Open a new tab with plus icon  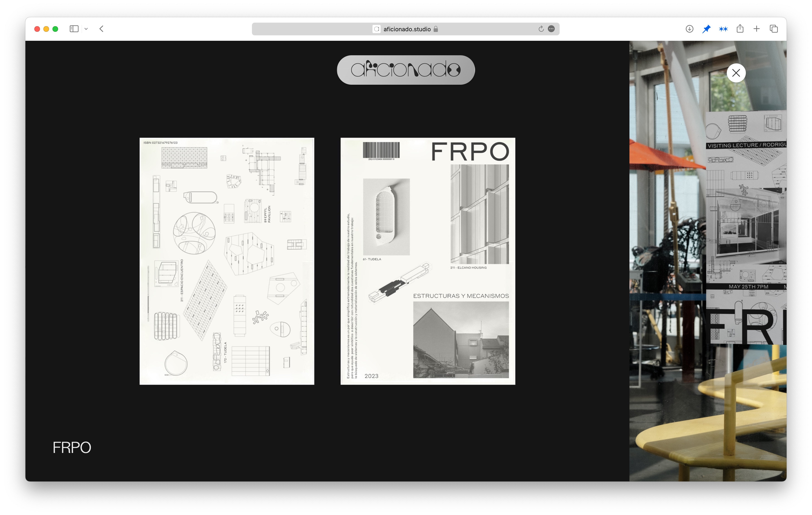[x=756, y=29]
